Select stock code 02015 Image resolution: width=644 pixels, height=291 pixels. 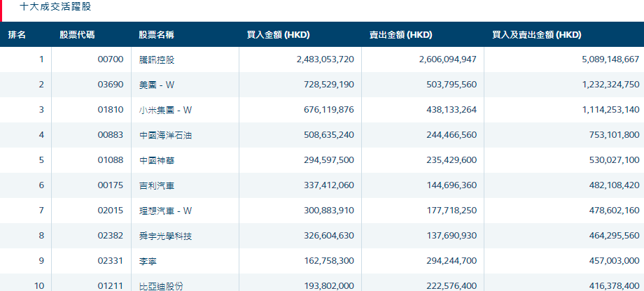pos(111,211)
